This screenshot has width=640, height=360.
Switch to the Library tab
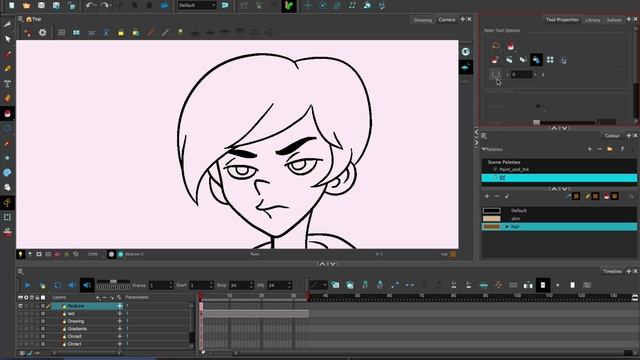(x=592, y=20)
